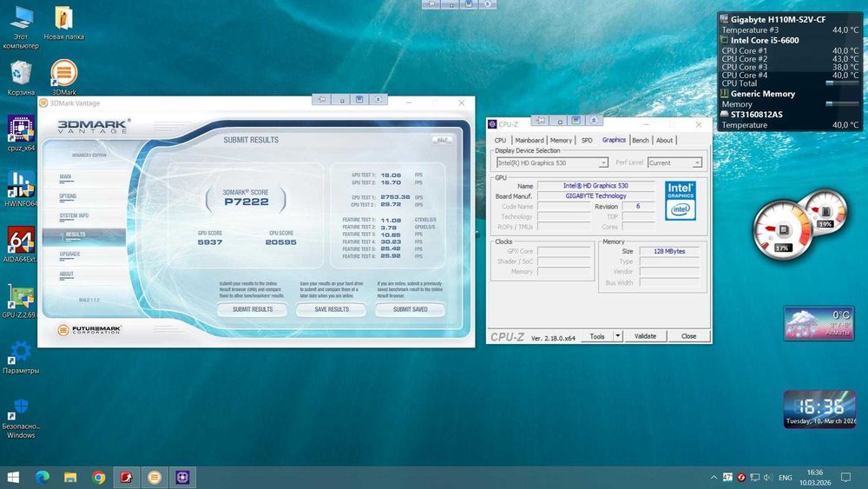Select the GPU-Z.2.69 desktop icon
This screenshot has width=868, height=489.
click(x=21, y=301)
